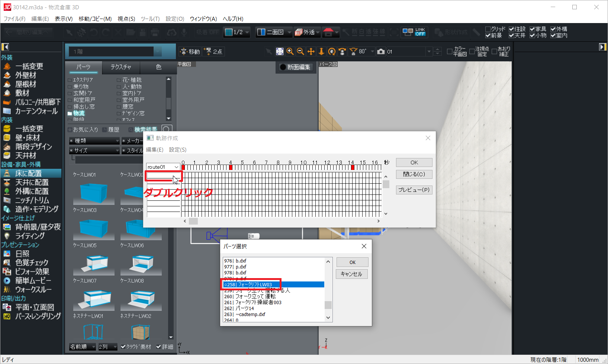Collapse the left sidebar panel arrow
Screen dimensions: 608x364
pos(5,47)
